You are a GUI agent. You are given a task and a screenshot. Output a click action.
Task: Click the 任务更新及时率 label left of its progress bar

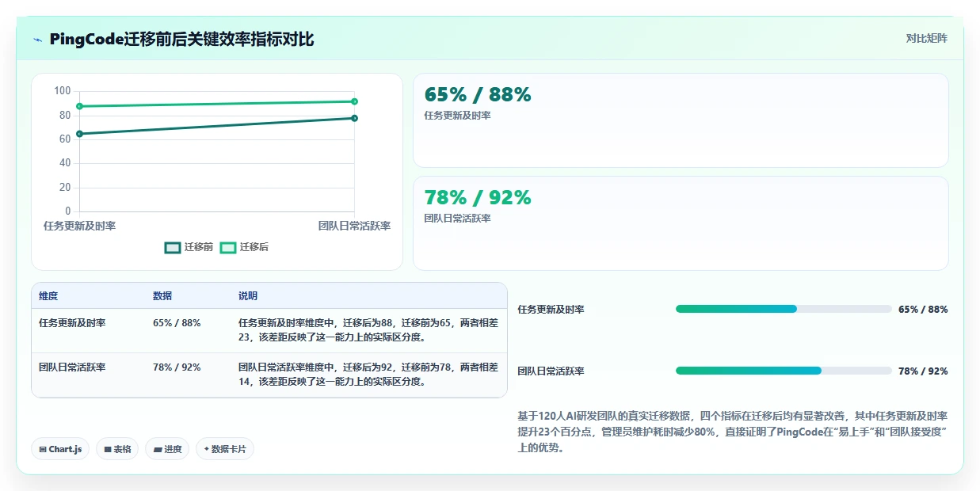coord(551,310)
